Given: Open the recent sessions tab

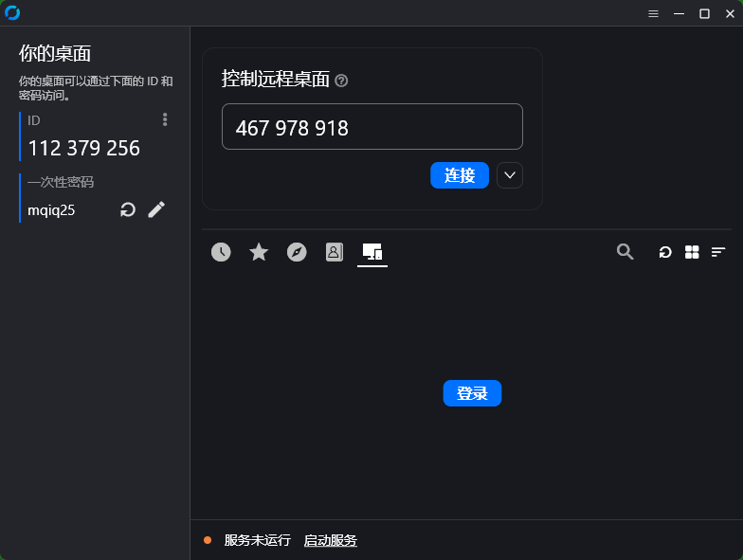Looking at the screenshot, I should tap(221, 252).
